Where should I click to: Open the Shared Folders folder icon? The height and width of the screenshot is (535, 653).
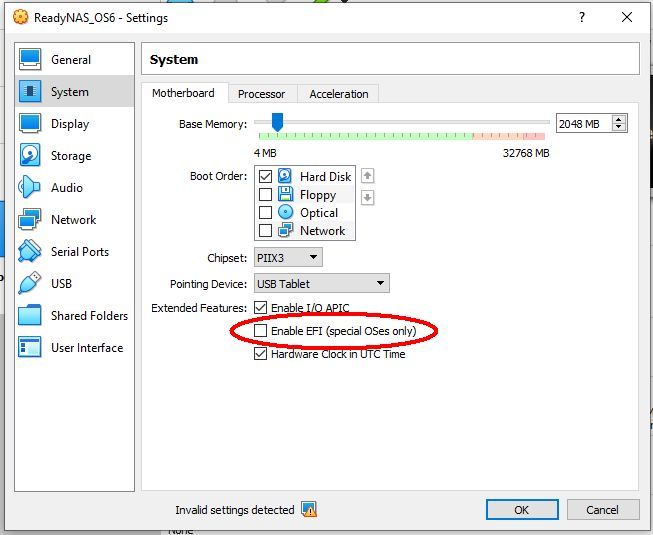coord(30,315)
